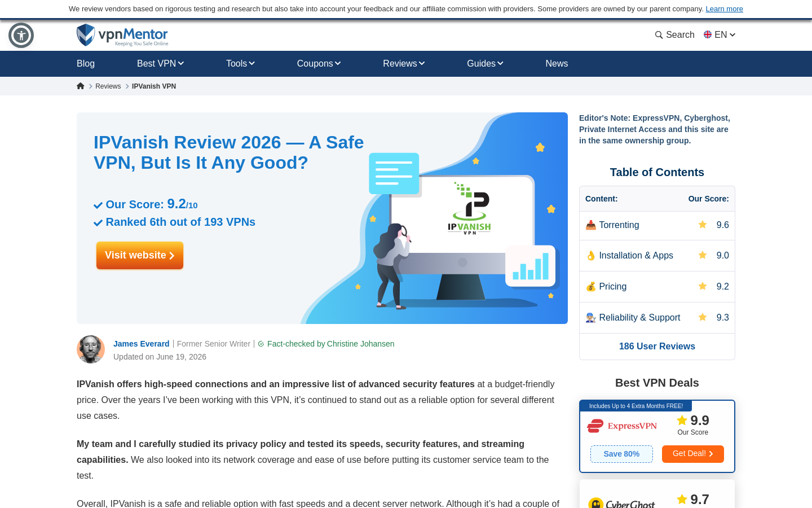The height and width of the screenshot is (508, 812).
Task: Click the 'Former Senior Writer' text
Action: [214, 344]
